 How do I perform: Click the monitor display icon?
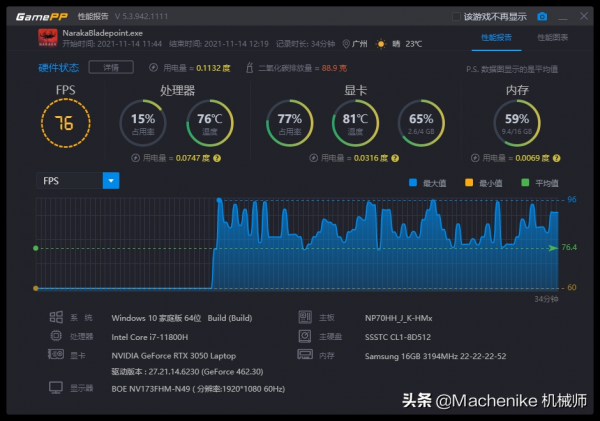tap(56, 388)
